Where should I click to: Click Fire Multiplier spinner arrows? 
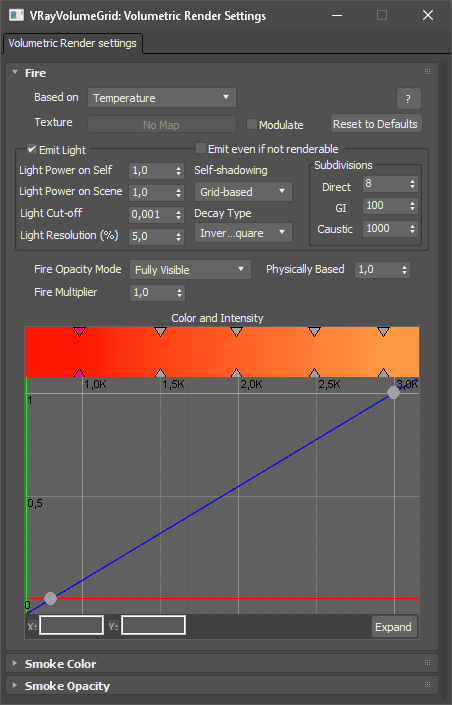click(179, 293)
